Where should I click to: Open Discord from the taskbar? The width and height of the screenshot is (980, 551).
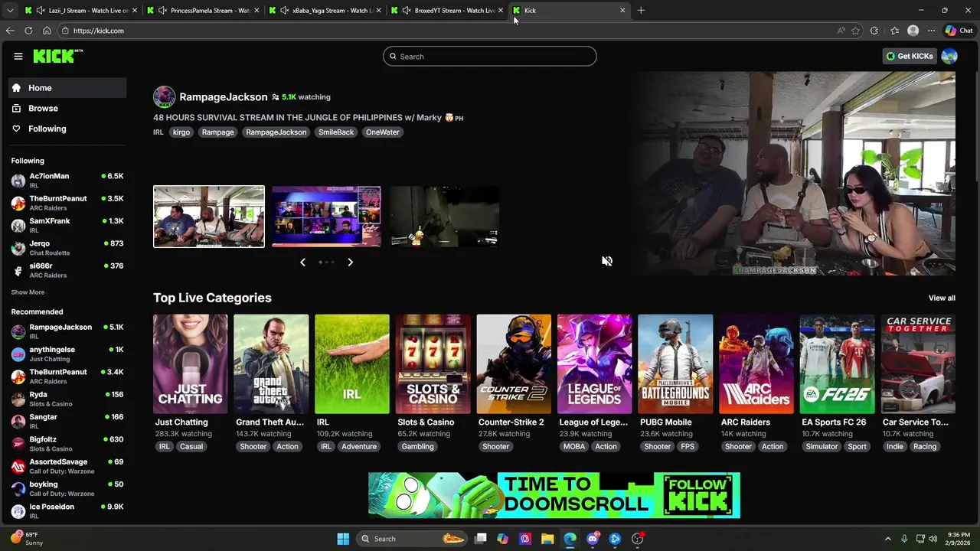593,539
